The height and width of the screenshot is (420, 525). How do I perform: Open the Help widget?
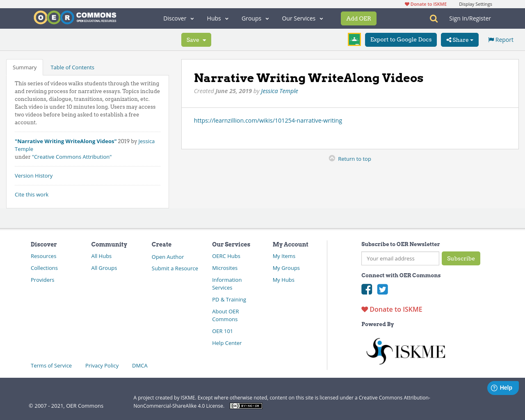503,387
